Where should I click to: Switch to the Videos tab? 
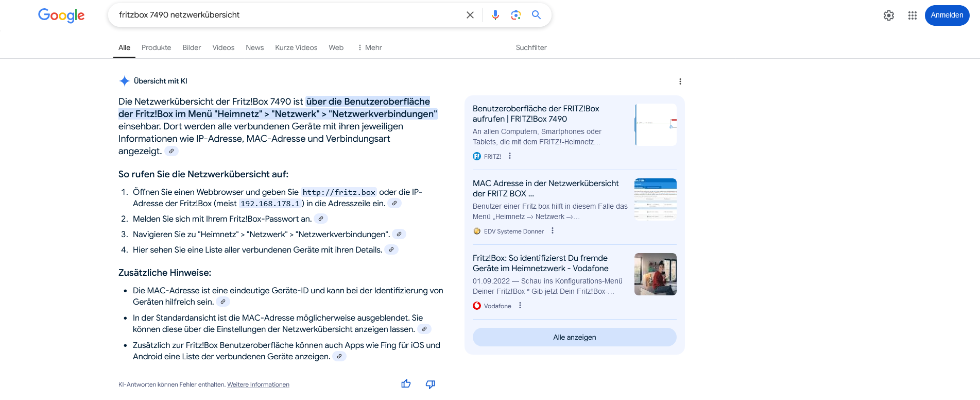tap(223, 47)
